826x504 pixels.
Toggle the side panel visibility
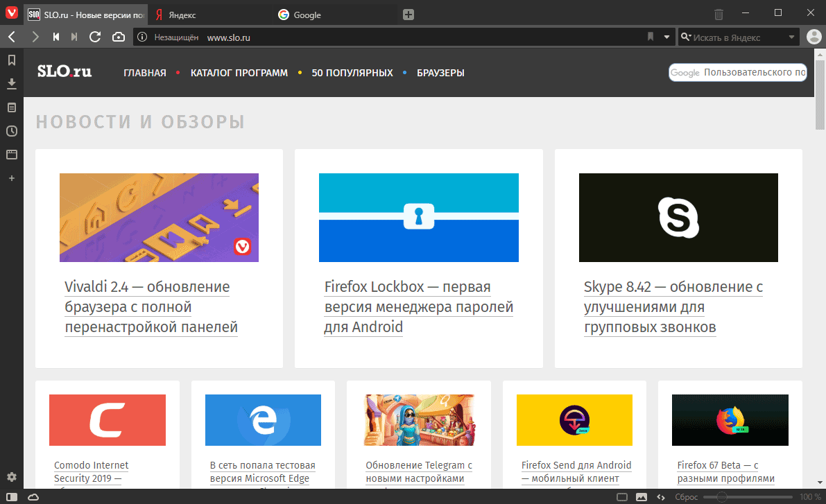click(12, 496)
